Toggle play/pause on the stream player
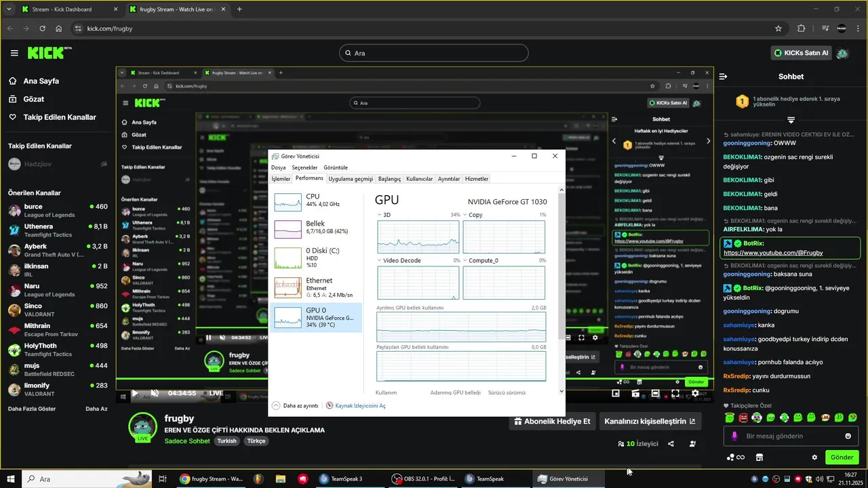868x488 pixels. (x=134, y=393)
